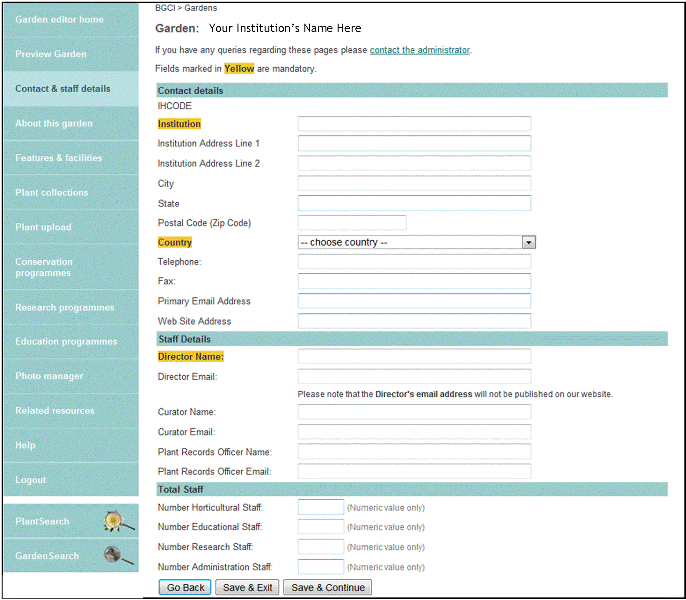Open Contact & staff details section
The image size is (686, 600).
(x=71, y=88)
